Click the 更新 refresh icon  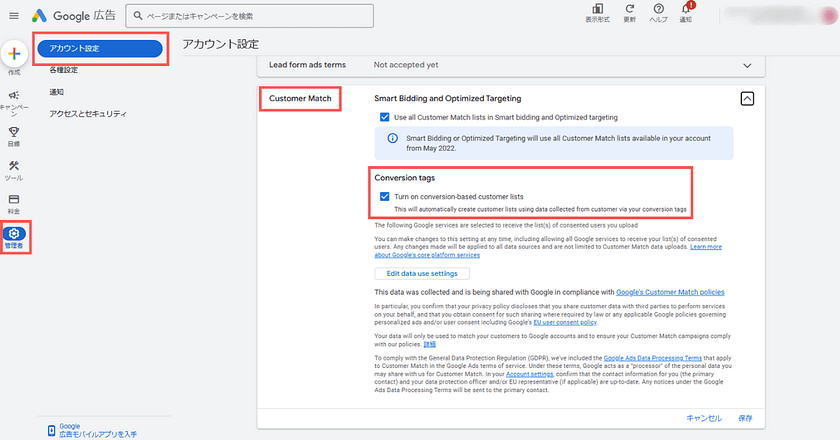629,10
